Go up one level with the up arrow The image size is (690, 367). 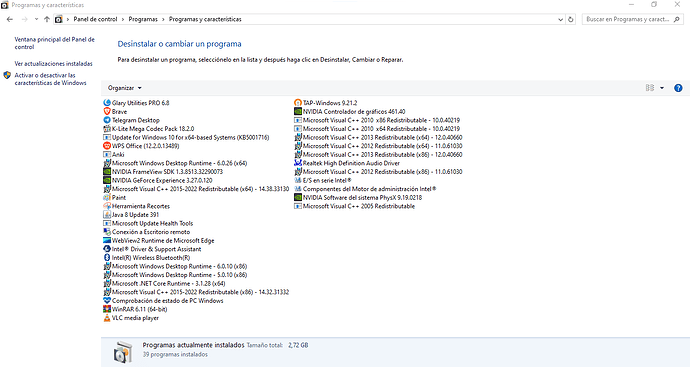point(47,19)
